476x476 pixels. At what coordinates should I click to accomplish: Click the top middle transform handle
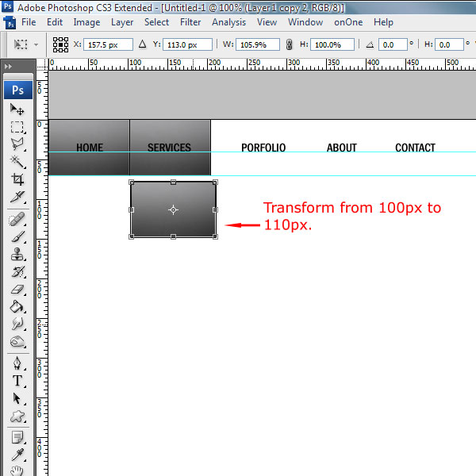point(173,182)
